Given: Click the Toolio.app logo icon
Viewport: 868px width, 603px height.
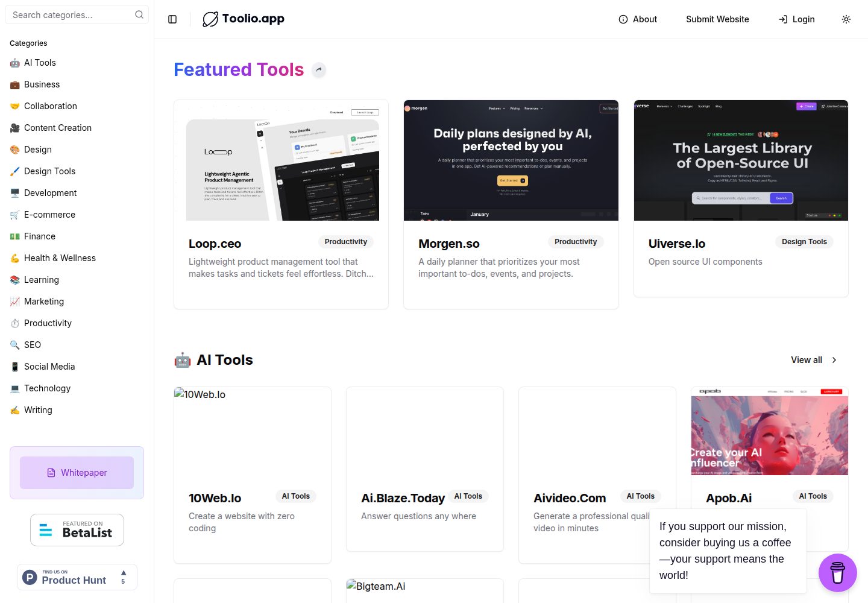Looking at the screenshot, I should [210, 19].
